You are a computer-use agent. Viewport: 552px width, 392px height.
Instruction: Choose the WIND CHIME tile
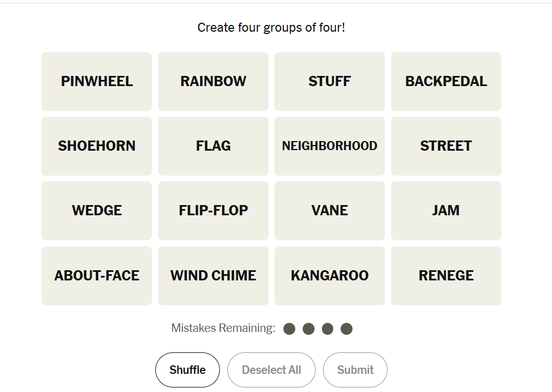click(213, 276)
